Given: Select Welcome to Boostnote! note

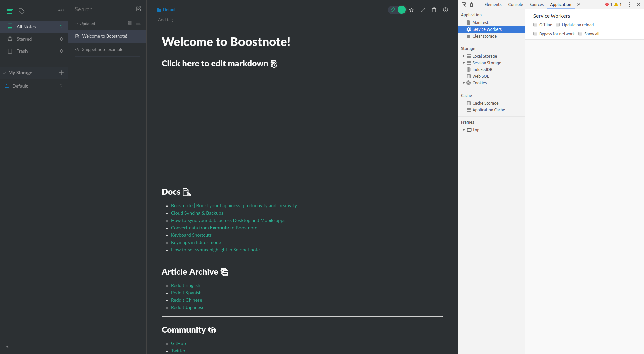Looking at the screenshot, I should pyautogui.click(x=107, y=36).
